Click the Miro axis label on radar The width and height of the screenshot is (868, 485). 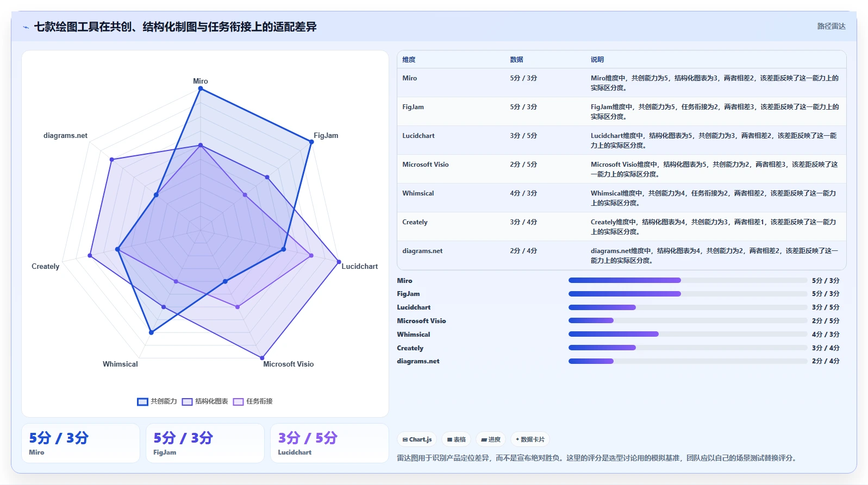pos(201,81)
